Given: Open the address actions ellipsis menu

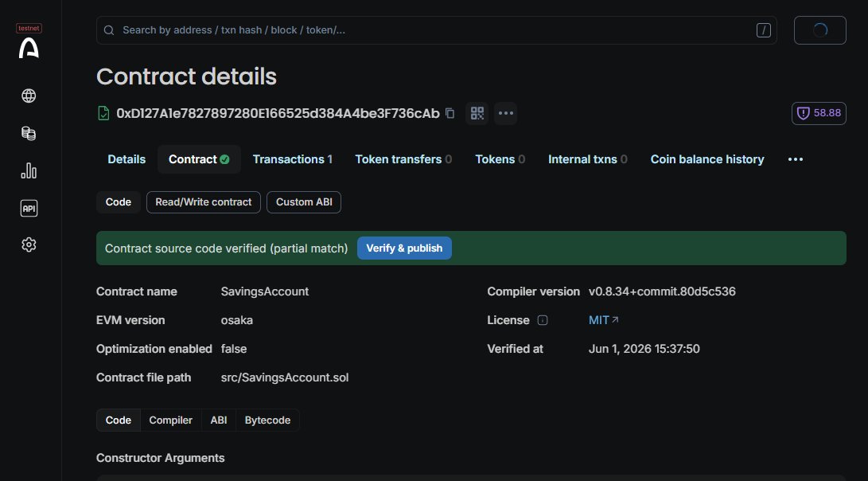Looking at the screenshot, I should pos(506,113).
